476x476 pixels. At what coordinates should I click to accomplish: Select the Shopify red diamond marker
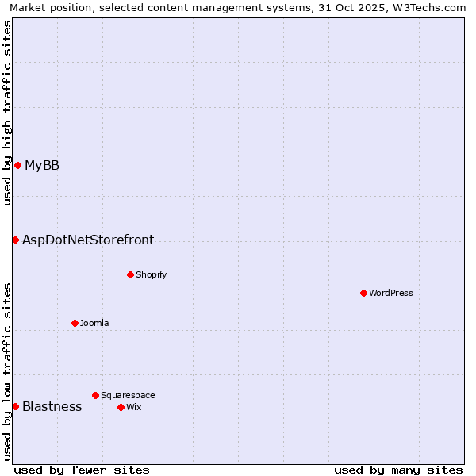130,274
